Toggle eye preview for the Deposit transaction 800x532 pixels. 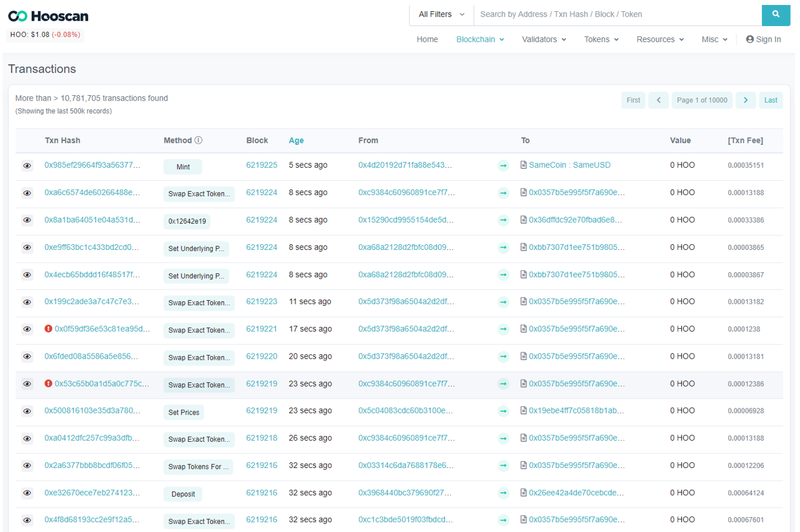tap(27, 493)
